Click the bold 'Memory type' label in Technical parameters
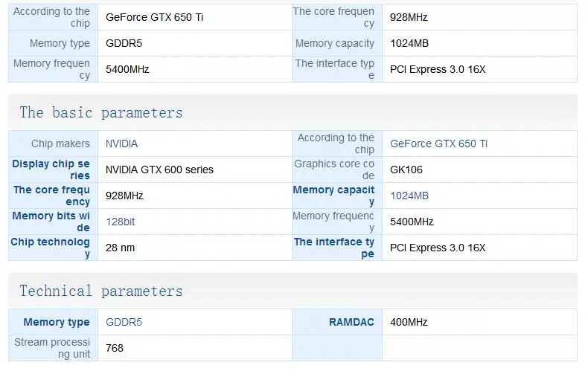 click(57, 322)
